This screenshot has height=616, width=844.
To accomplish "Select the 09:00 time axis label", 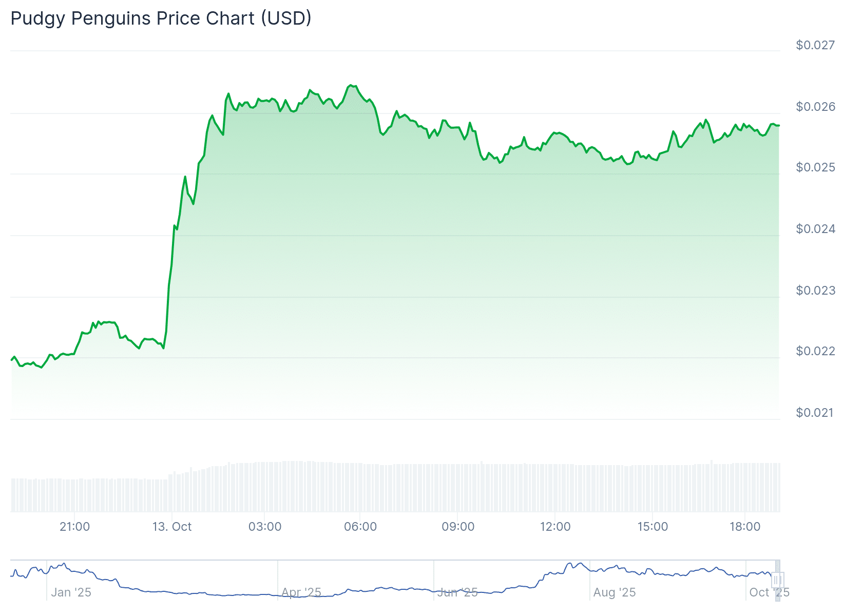I will click(x=458, y=527).
